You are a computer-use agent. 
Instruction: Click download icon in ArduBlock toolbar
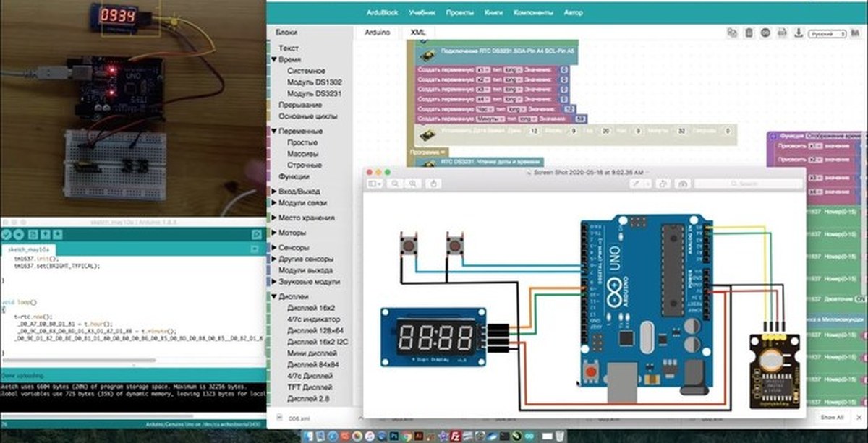click(798, 33)
